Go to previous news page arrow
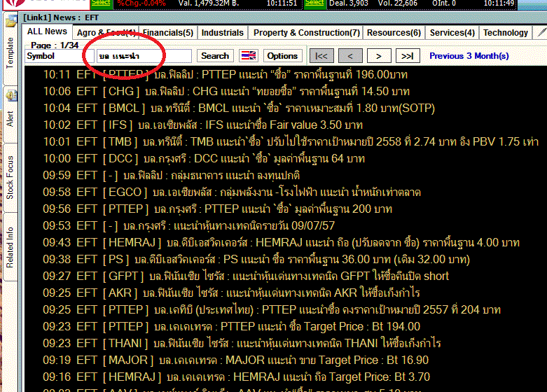The width and height of the screenshot is (547, 392). [x=350, y=56]
